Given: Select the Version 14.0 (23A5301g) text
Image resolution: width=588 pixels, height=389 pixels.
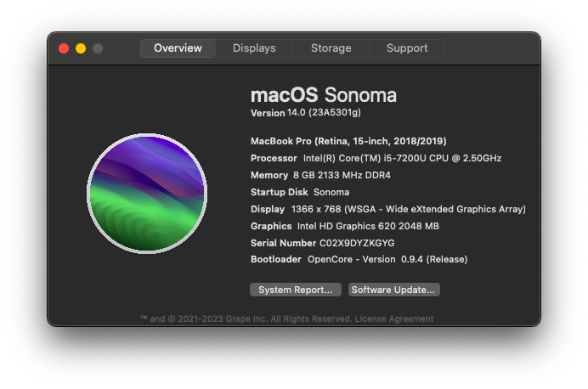Looking at the screenshot, I should click(x=306, y=113).
